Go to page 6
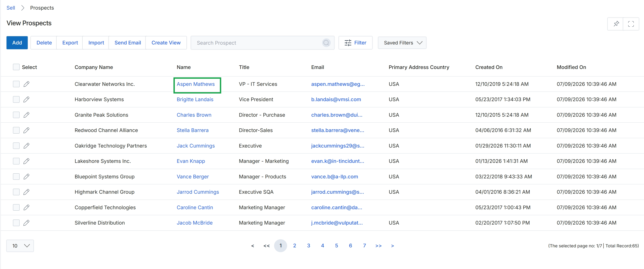644x269 pixels. click(x=351, y=246)
